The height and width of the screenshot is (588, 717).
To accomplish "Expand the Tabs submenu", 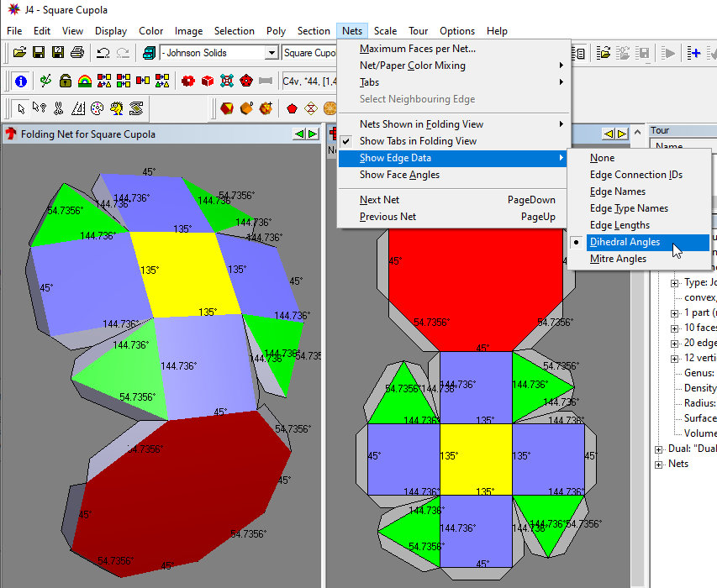I will click(x=454, y=82).
